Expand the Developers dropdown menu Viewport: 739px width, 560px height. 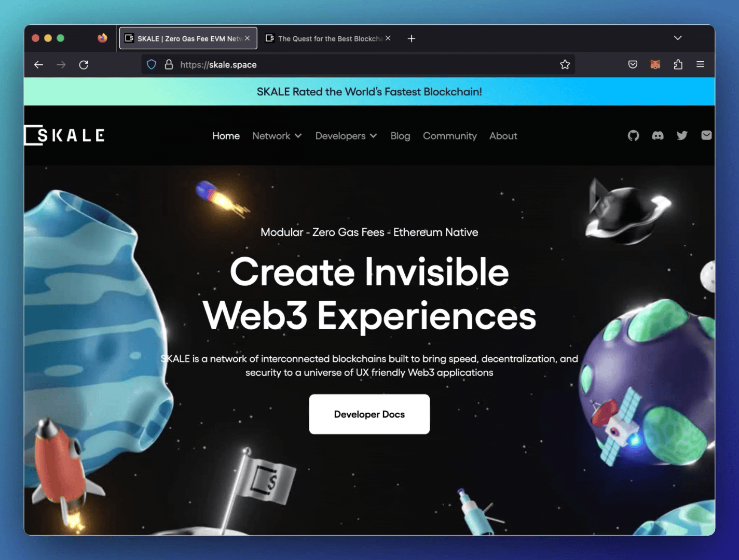pyautogui.click(x=346, y=136)
